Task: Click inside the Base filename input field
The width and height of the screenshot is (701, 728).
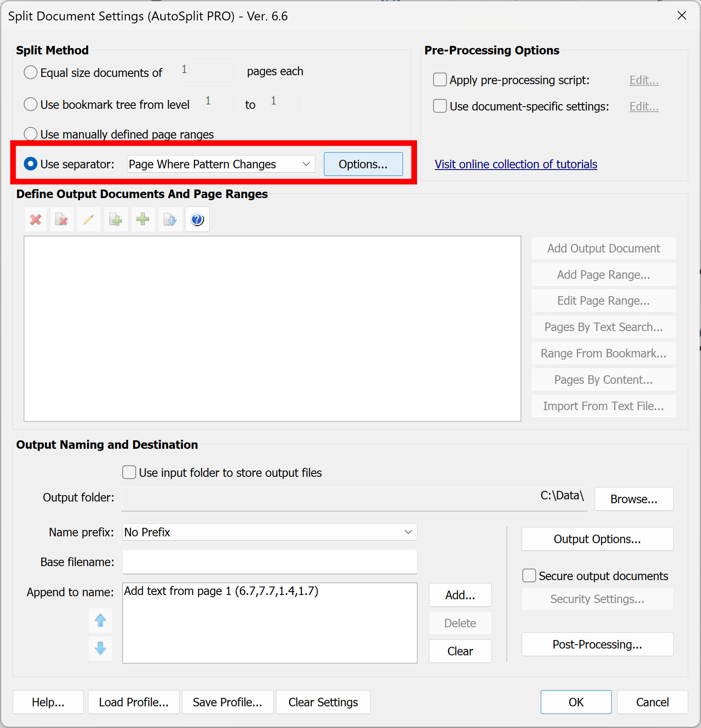Action: 269,562
